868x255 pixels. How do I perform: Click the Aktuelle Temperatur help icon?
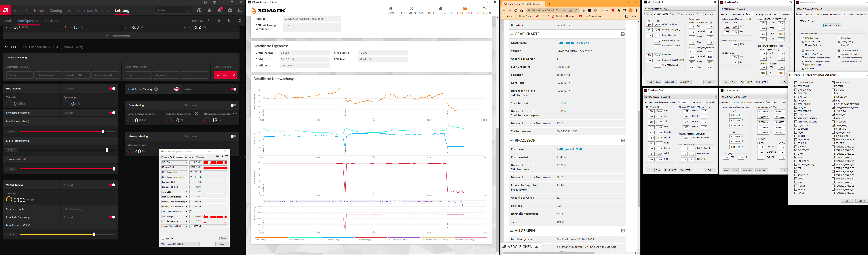196,114
